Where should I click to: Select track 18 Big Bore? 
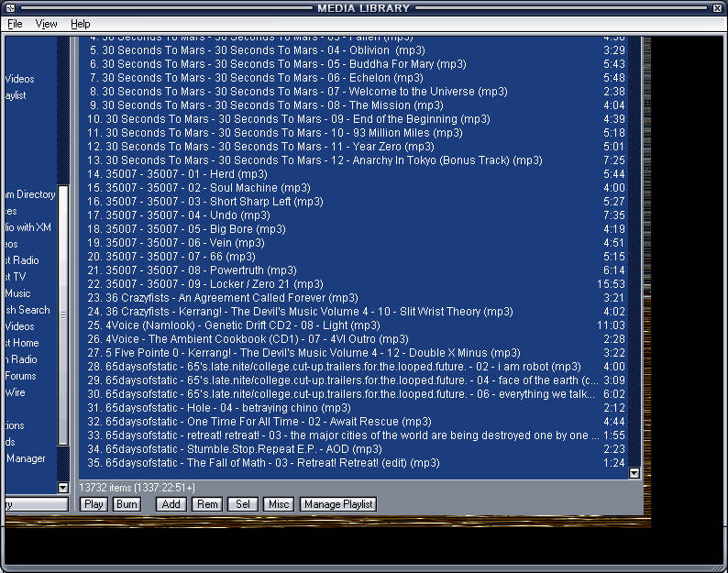point(354,229)
